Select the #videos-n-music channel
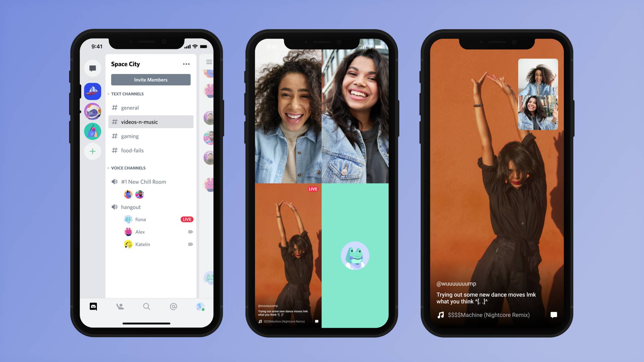644x362 pixels. [150, 122]
